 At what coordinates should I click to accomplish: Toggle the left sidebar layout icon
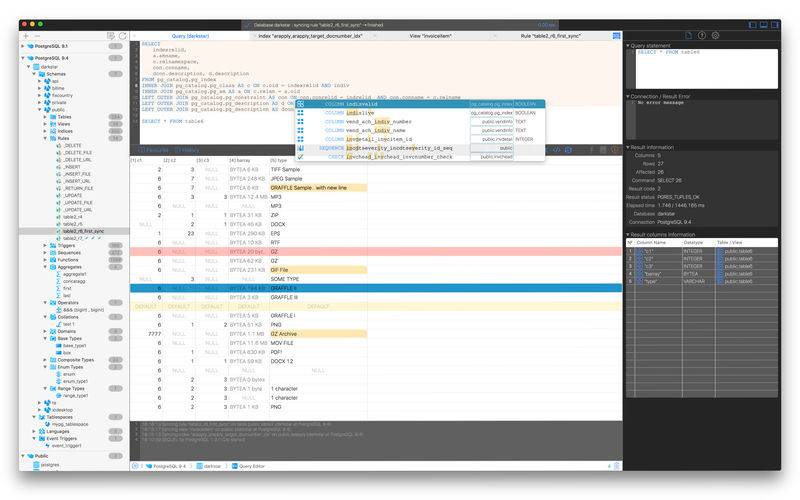coord(753,24)
